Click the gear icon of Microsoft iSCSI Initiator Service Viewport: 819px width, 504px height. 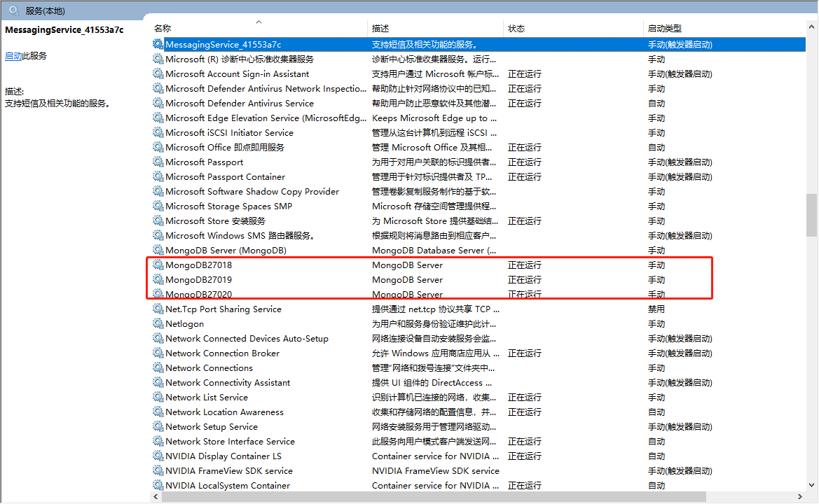(x=158, y=132)
